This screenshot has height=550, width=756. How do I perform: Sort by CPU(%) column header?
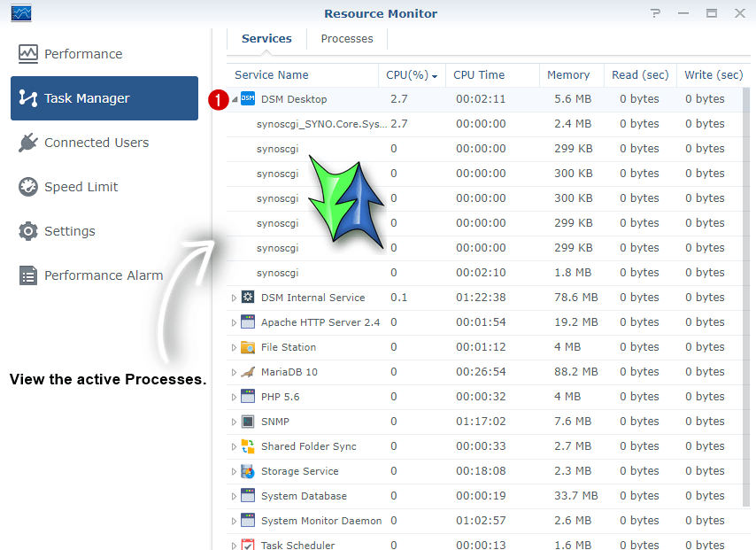pyautogui.click(x=412, y=74)
